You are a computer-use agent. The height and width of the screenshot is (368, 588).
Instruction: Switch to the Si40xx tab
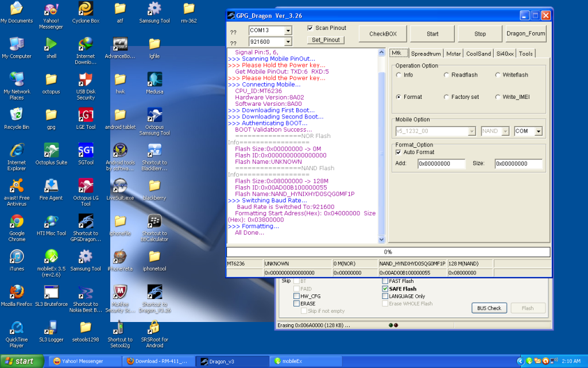point(505,53)
